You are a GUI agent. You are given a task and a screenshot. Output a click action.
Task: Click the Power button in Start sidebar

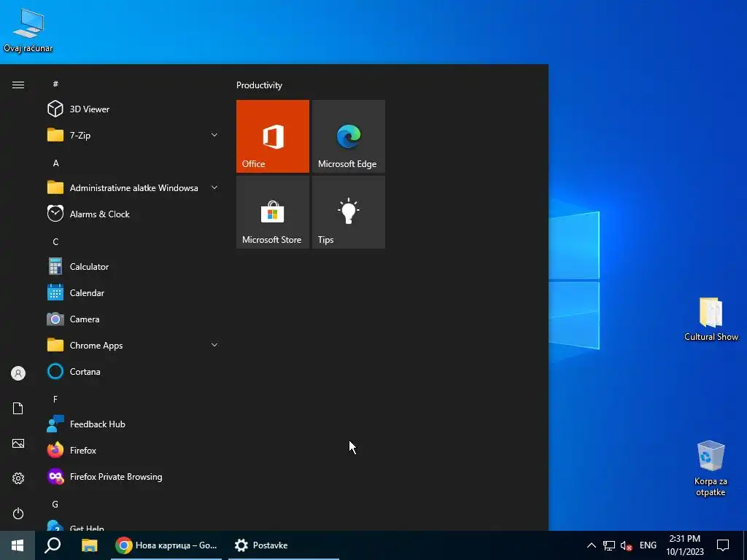(18, 513)
